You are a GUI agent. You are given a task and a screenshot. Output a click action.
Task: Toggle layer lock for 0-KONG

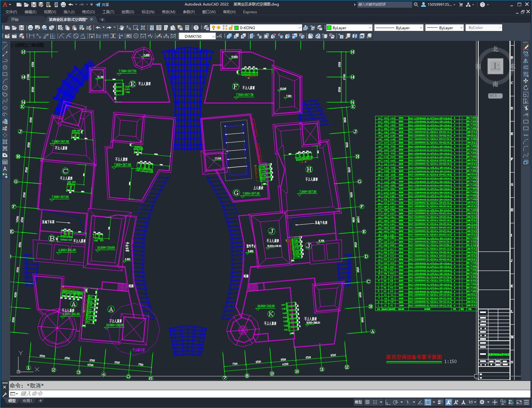(x=231, y=28)
